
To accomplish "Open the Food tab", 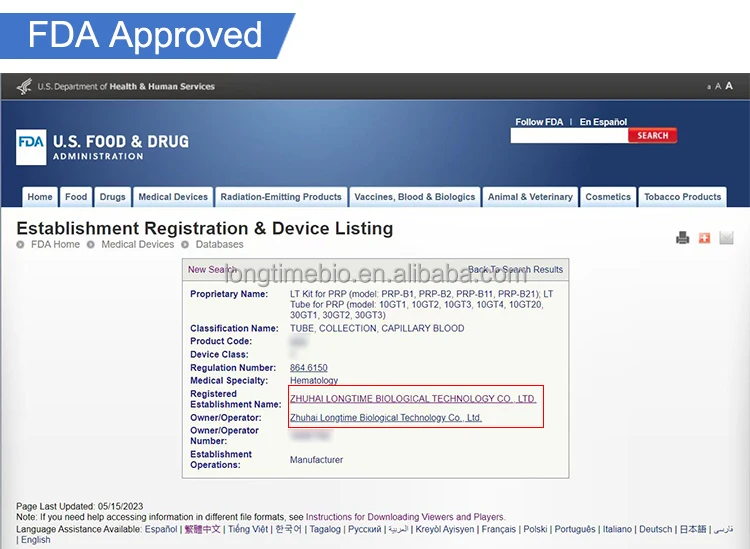I will point(76,197).
